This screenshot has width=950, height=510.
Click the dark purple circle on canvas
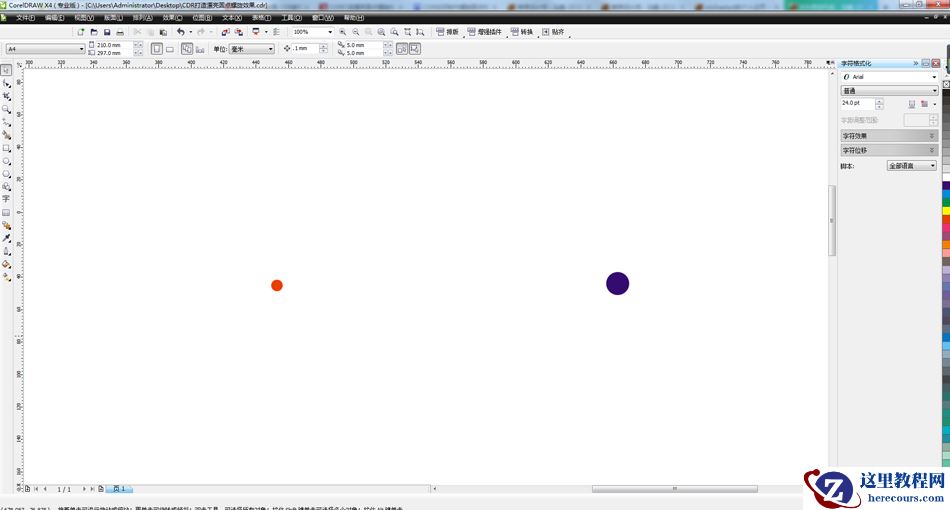[x=617, y=283]
